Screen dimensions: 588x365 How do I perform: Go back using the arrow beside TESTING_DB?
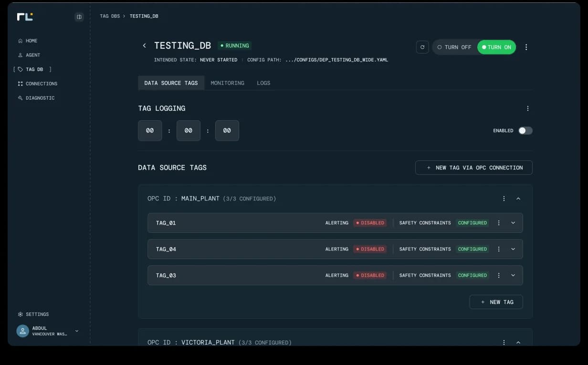[144, 45]
